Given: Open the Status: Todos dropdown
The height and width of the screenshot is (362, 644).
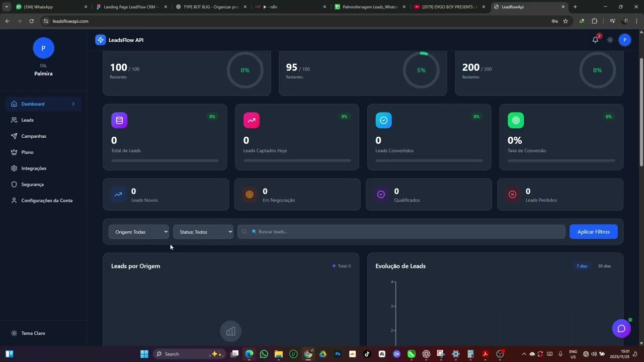Looking at the screenshot, I should tap(203, 232).
